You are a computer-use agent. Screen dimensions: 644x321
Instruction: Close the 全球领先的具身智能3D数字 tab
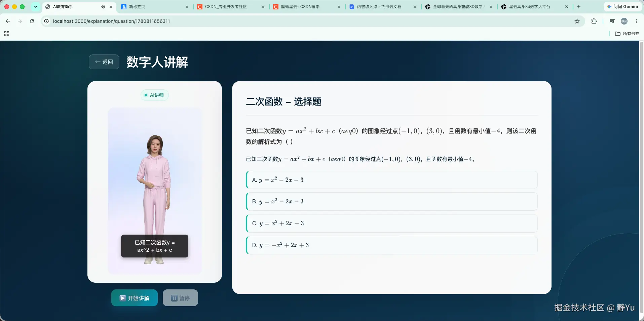tap(491, 7)
